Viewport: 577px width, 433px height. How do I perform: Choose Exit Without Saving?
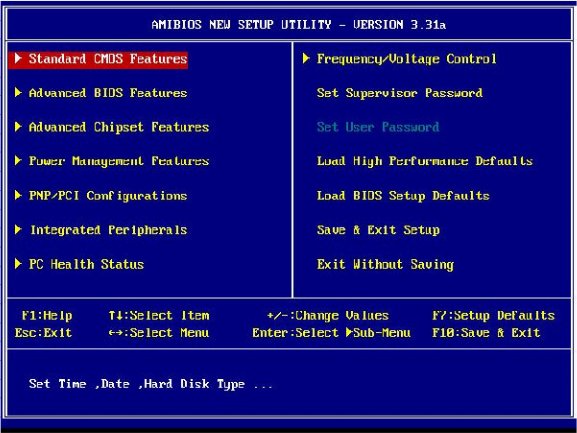point(385,264)
